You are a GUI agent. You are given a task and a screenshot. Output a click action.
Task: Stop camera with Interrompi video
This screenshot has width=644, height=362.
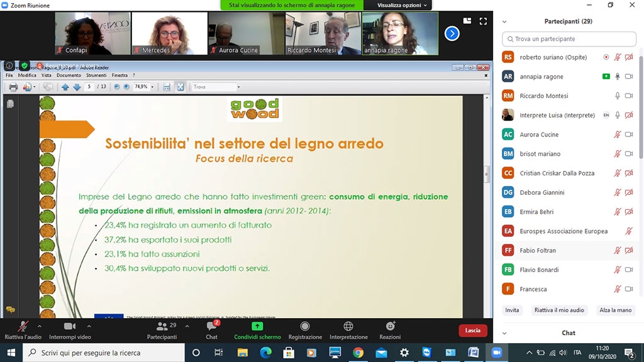70,331
